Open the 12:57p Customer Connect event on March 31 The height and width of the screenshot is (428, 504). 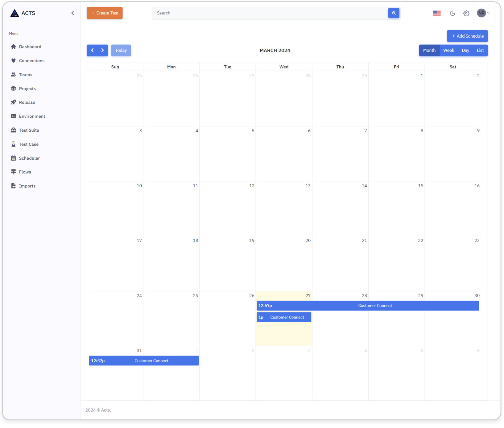[144, 361]
